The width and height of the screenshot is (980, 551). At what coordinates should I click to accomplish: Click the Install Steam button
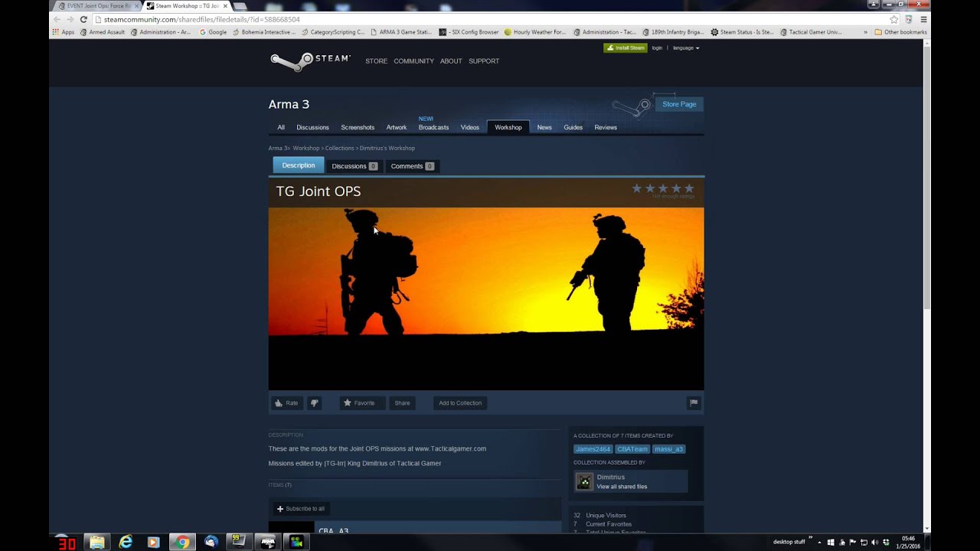pos(626,47)
